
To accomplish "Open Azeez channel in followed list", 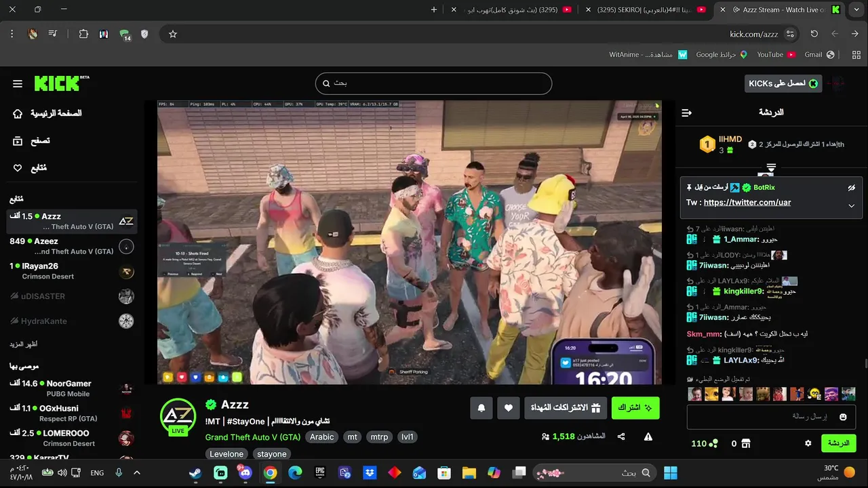I will (72, 246).
